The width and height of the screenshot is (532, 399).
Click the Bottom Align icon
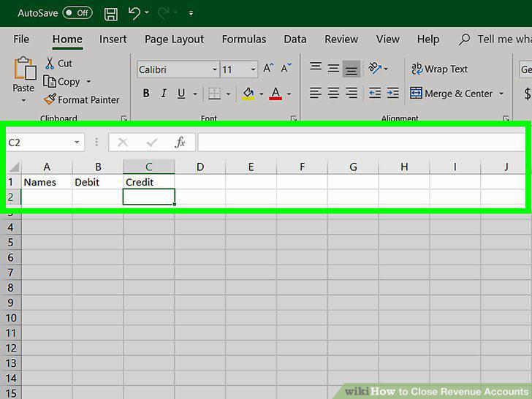(351, 69)
